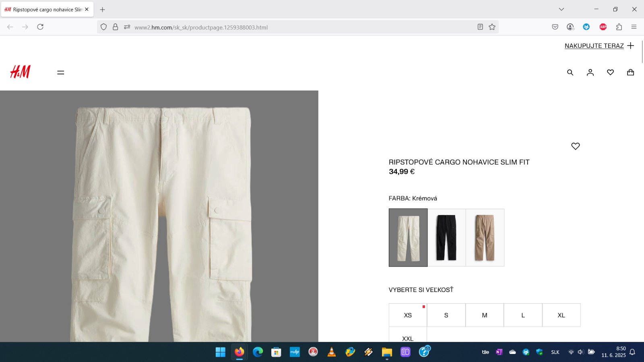Open a new browser tab
Screen dimensions: 644x362
click(x=103, y=9)
